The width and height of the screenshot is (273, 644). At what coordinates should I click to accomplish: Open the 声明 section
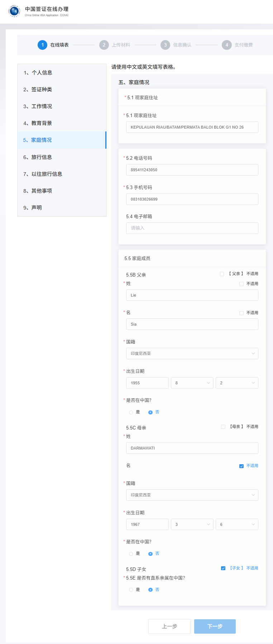click(x=37, y=208)
